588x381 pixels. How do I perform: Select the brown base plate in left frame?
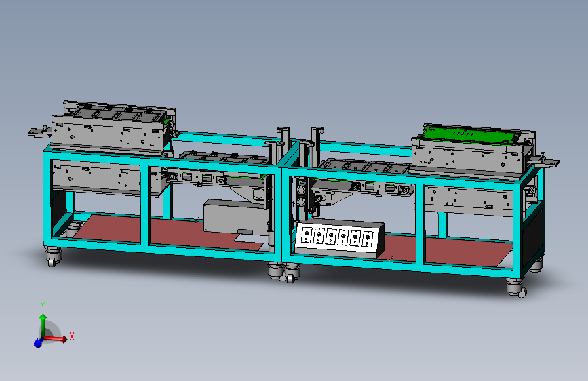pyautogui.click(x=169, y=233)
